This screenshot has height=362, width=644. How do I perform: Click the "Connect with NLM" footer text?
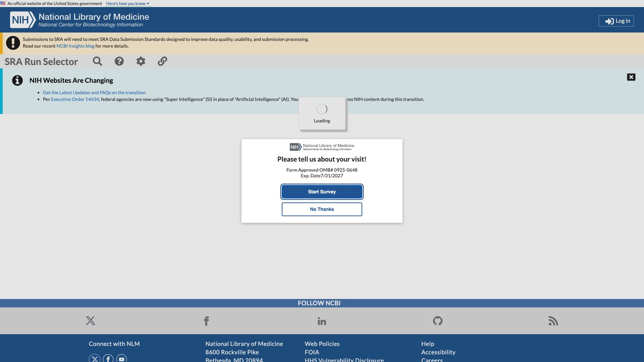(114, 344)
